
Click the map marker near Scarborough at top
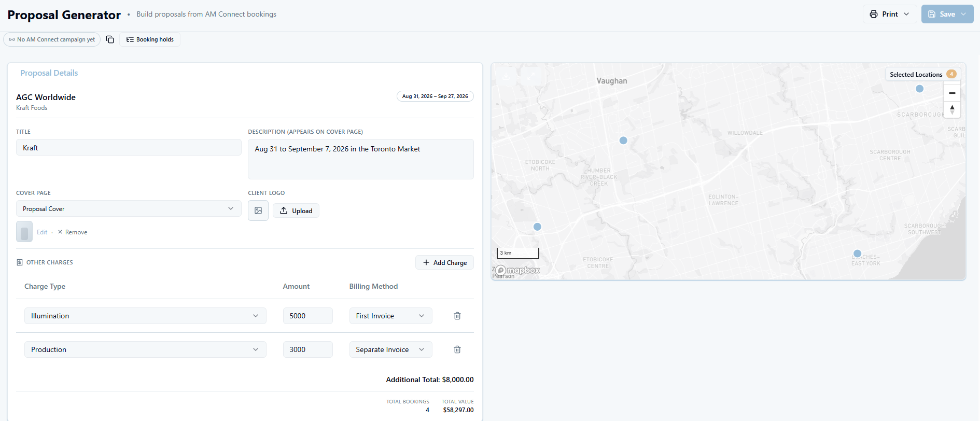tap(919, 89)
